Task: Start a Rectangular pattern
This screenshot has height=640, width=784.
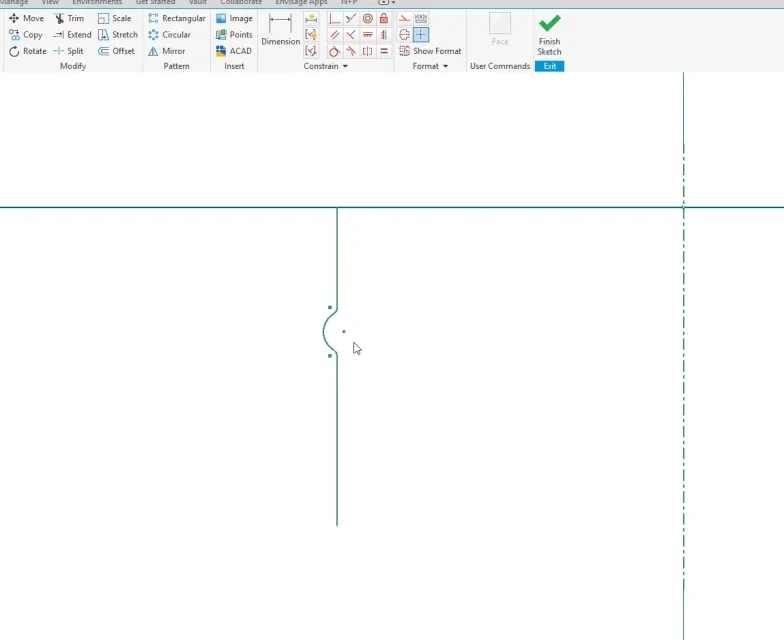Action: [177, 18]
